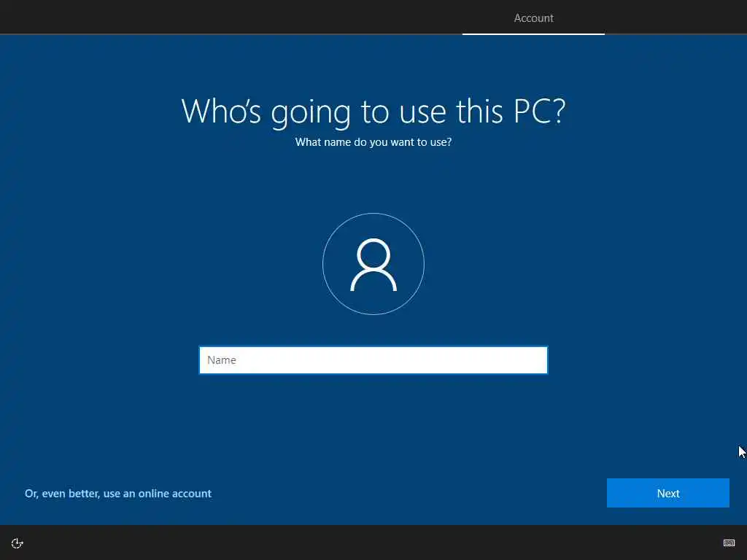Click the user avatar picture
This screenshot has height=560, width=747.
373,264
